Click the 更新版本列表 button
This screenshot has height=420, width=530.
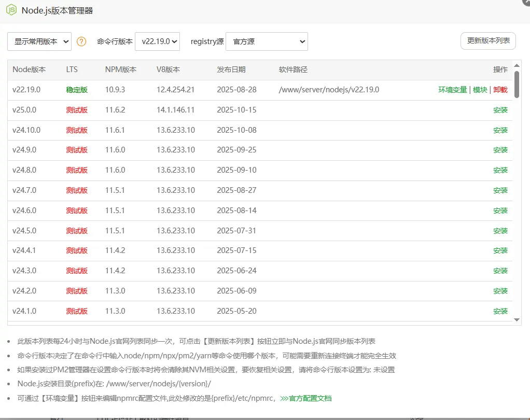[487, 41]
